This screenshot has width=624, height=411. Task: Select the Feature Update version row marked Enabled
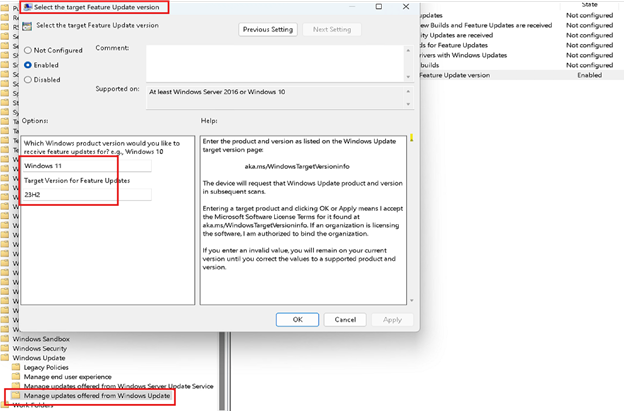tap(520, 75)
